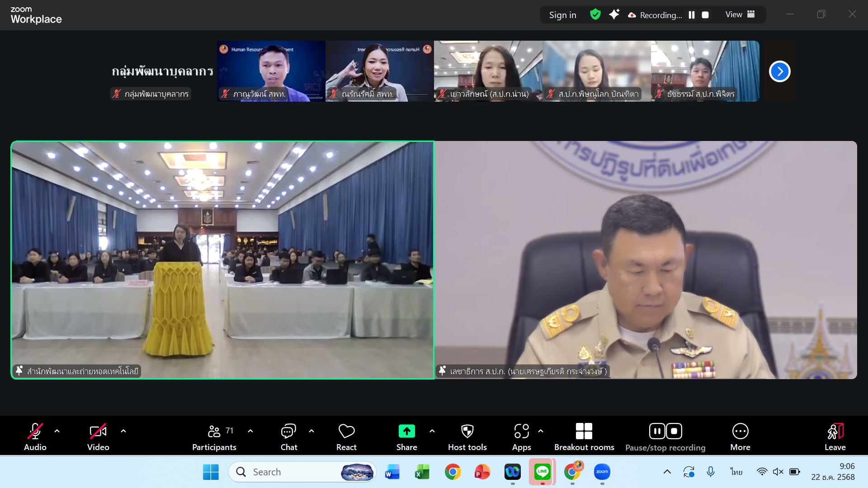Viewport: 868px width, 488px height.
Task: Pause the recording in the top bar
Action: [692, 14]
